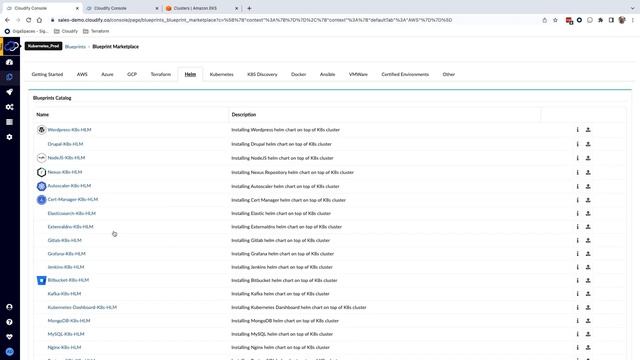Open the Nexus-K8s-HLM blueprint link

(64, 172)
